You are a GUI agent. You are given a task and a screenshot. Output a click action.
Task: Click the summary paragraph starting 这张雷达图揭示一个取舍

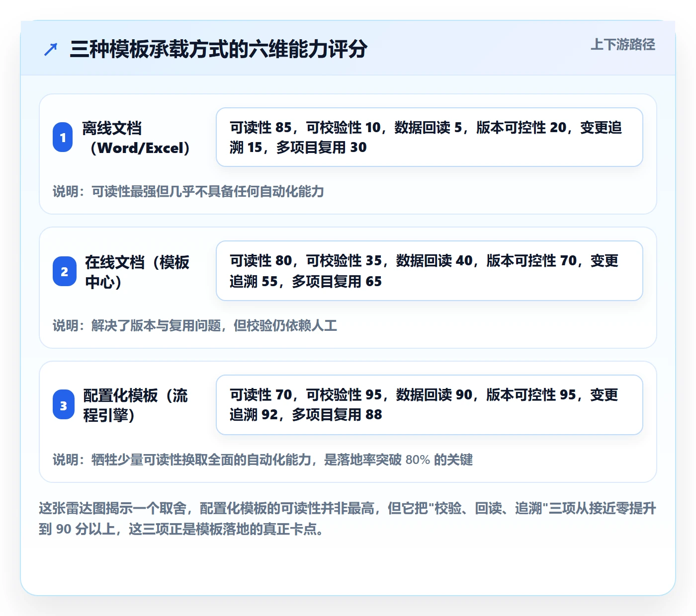click(x=348, y=519)
